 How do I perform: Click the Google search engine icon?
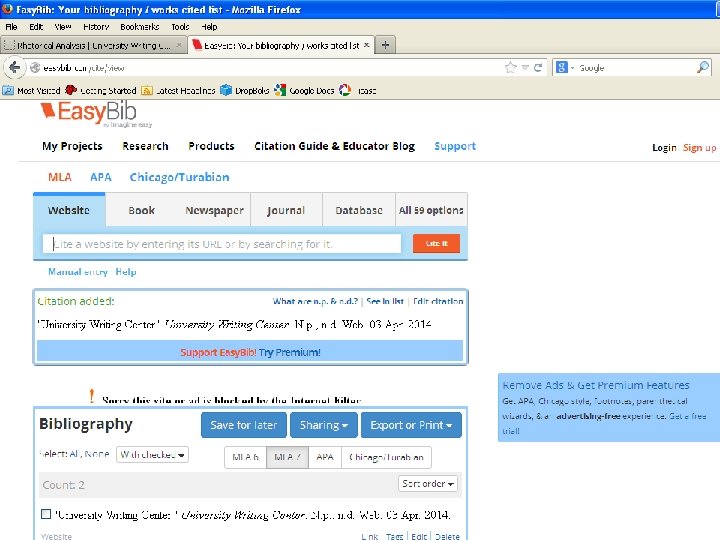pos(561,68)
